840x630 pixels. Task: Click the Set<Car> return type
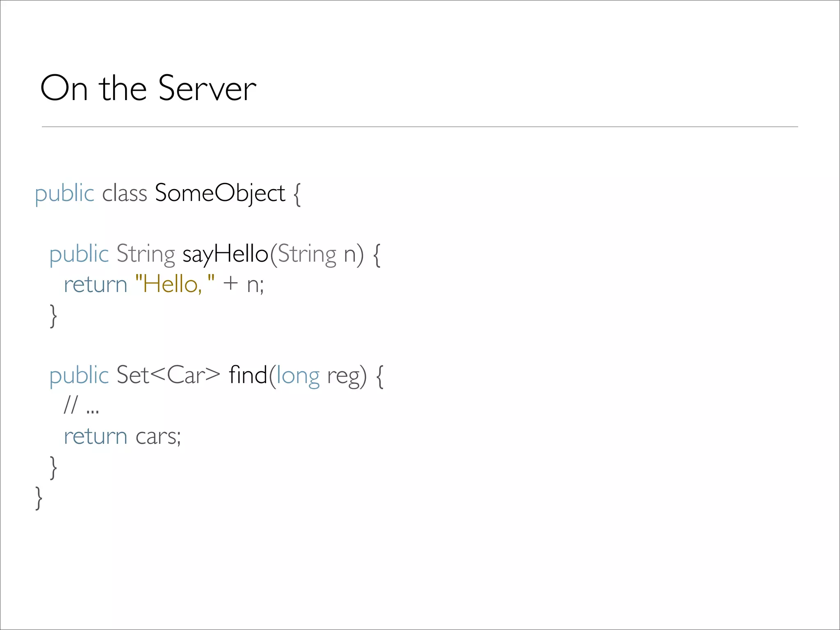[x=168, y=375]
